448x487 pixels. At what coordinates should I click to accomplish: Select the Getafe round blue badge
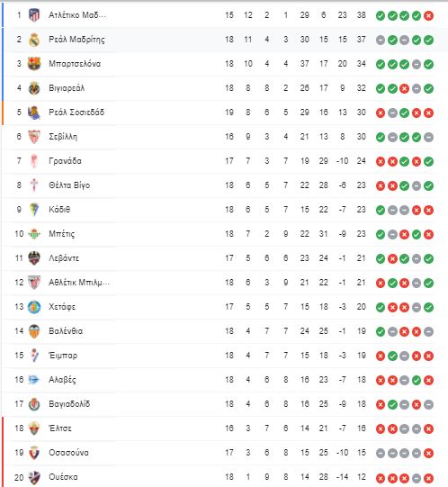[x=34, y=307]
